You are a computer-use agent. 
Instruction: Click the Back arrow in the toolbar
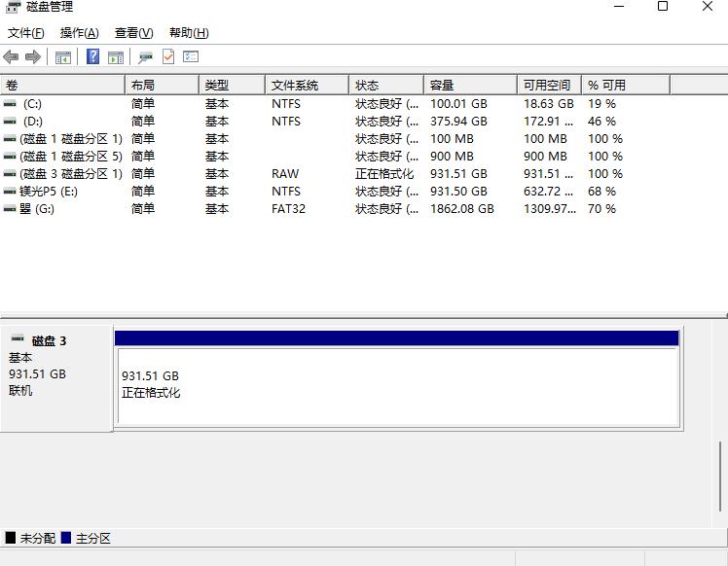[11, 57]
